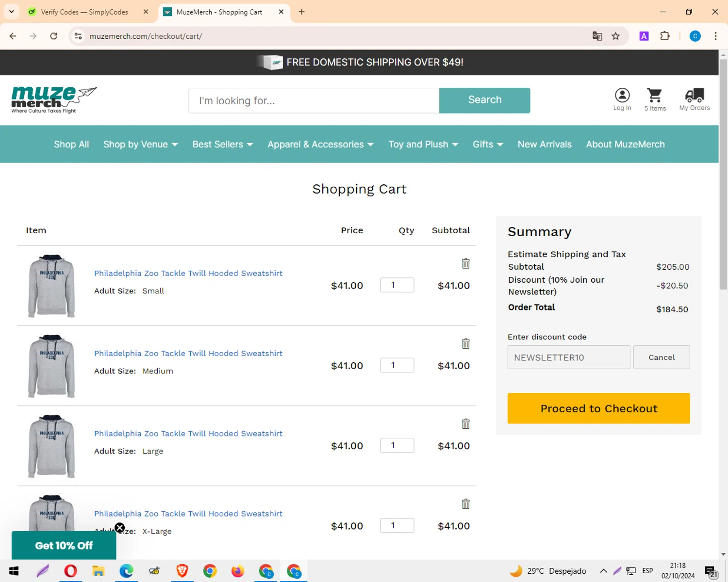The width and height of the screenshot is (728, 582).
Task: Launch Microsoft Edge from the taskbar
Action: tap(126, 571)
